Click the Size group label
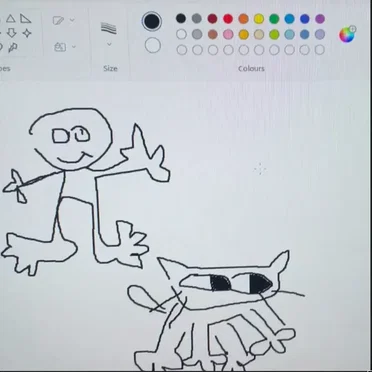 pos(110,69)
